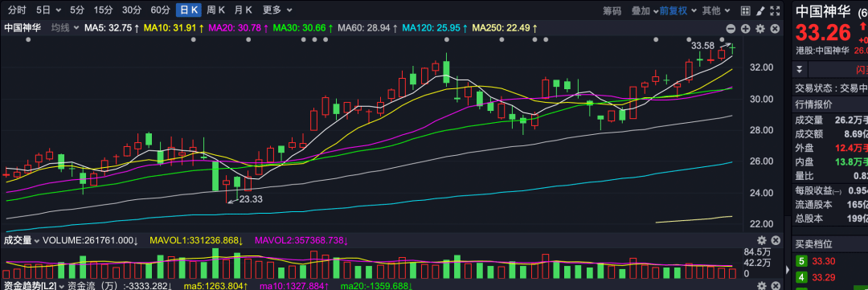Open 资金趋势 indicator settings gear
The image size is (868, 290).
762,285
